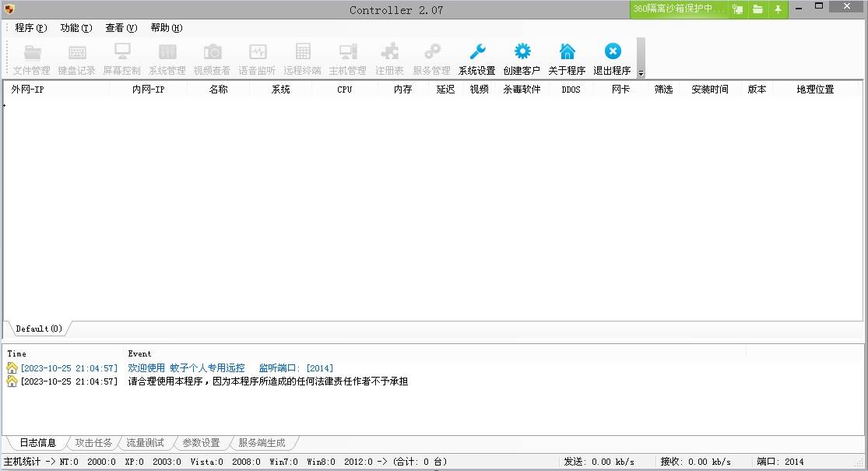The width and height of the screenshot is (868, 471).
Task: Open 系统设置 wrench settings icon
Action: pos(477,58)
